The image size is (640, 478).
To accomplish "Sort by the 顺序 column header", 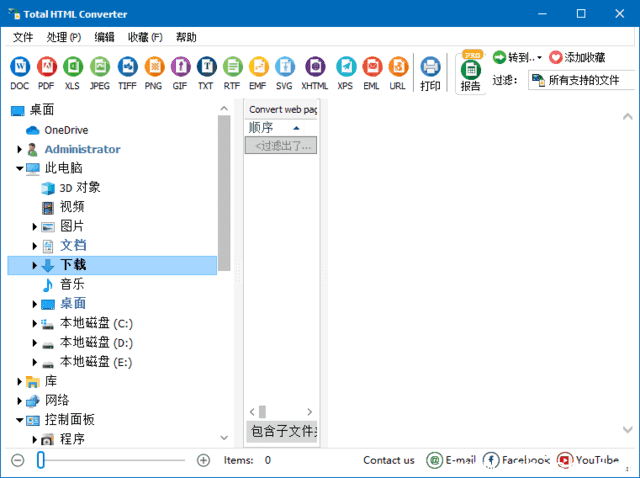I will pos(274,128).
